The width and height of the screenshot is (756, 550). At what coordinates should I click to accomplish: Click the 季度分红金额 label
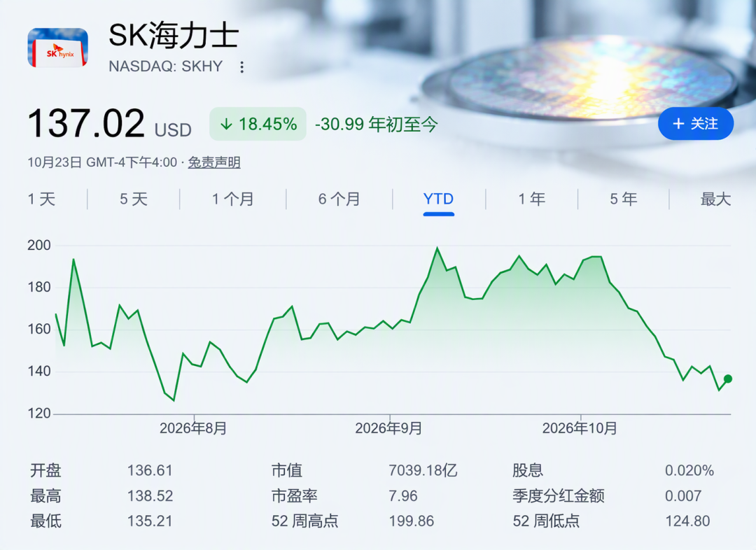[x=559, y=496]
